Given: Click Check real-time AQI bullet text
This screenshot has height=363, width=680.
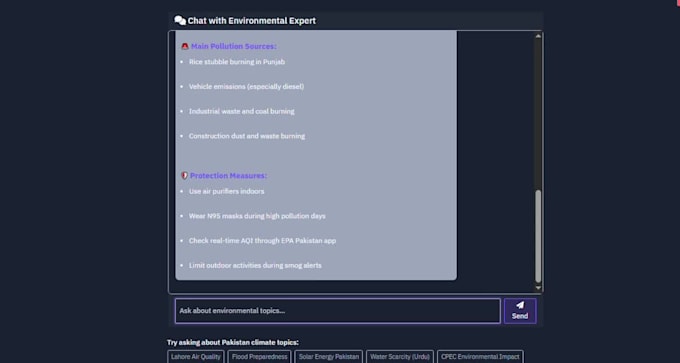Looking at the screenshot, I should 262,241.
